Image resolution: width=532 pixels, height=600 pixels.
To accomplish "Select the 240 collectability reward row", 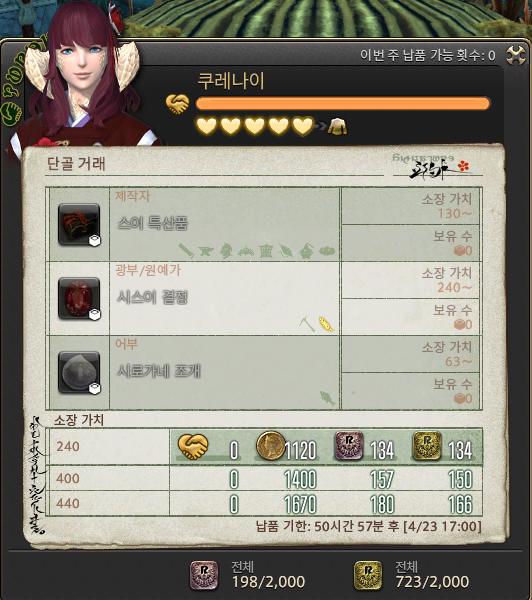I will pos(264,447).
